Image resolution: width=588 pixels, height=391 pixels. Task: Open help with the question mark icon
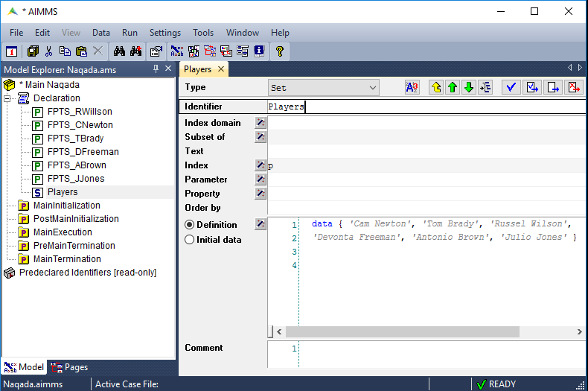[x=279, y=51]
